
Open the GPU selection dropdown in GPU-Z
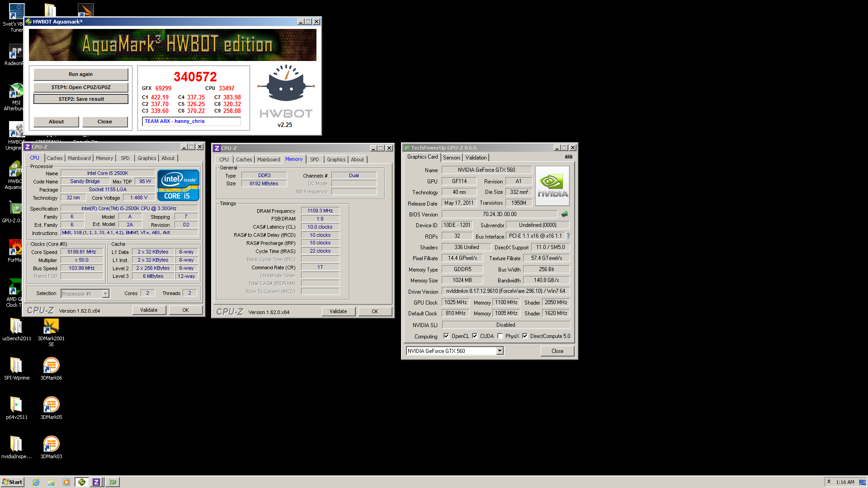point(500,351)
